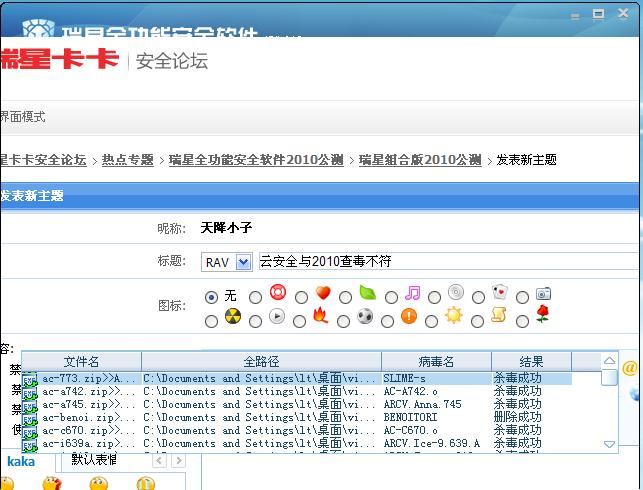This screenshot has width=643, height=490.
Task: Choose the red heart icon radio button
Action: click(x=301, y=297)
